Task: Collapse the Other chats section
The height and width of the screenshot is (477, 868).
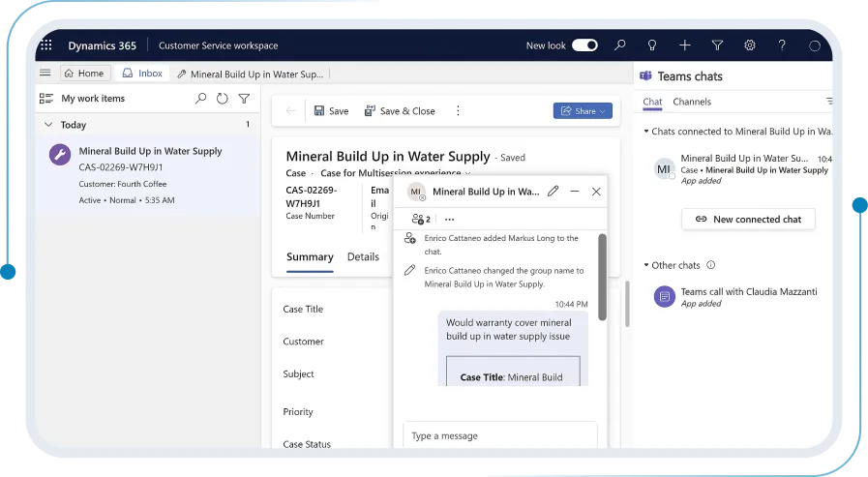Action: click(646, 265)
